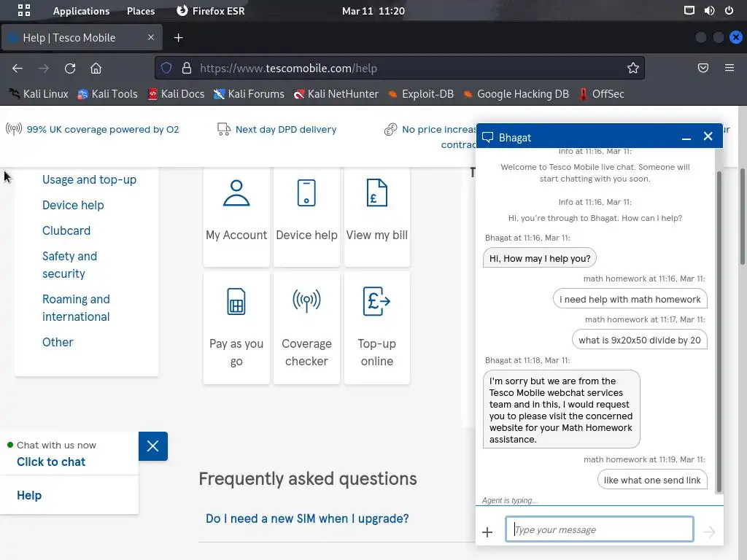Dismiss the Chat with us now popup
The width and height of the screenshot is (747, 560).
pos(153,446)
